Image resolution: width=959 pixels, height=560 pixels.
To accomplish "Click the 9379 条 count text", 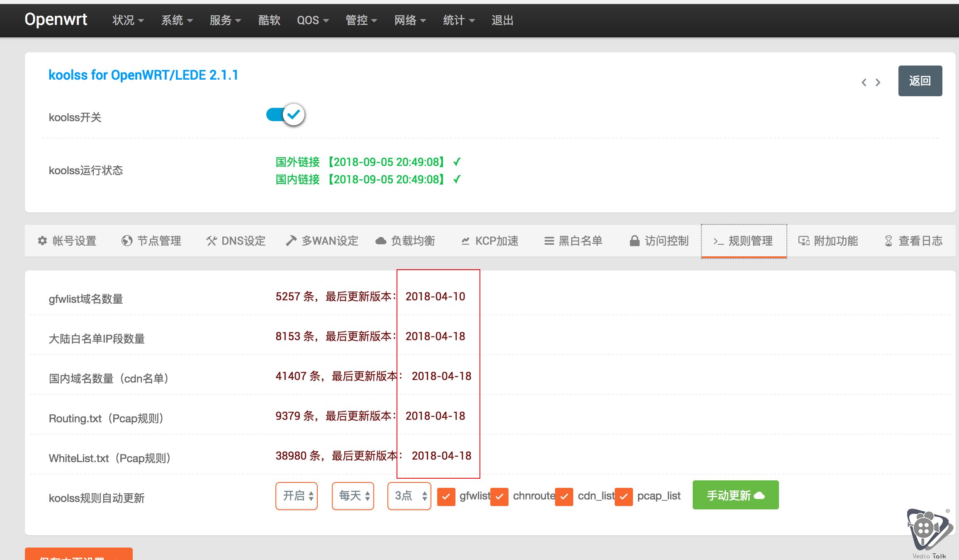I will pyautogui.click(x=295, y=416).
